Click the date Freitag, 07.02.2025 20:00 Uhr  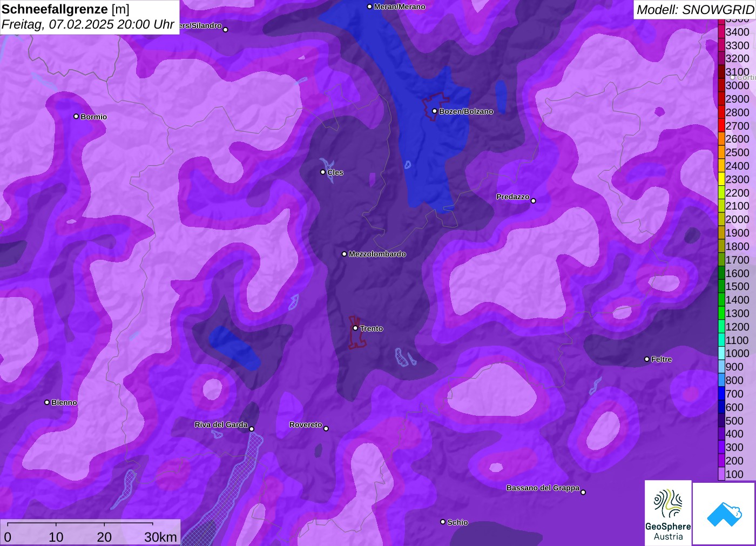[x=87, y=24]
